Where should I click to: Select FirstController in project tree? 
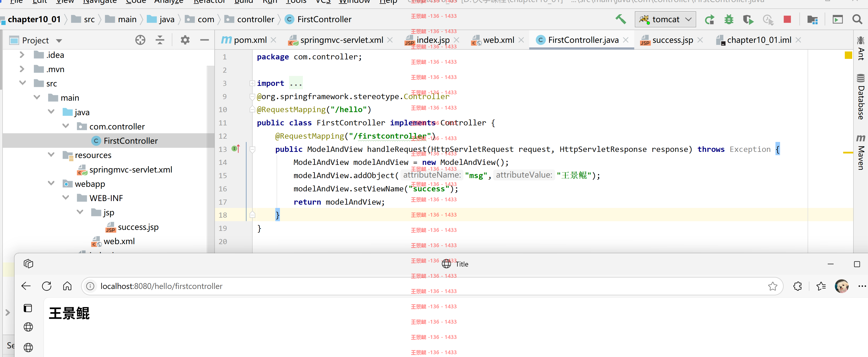131,141
